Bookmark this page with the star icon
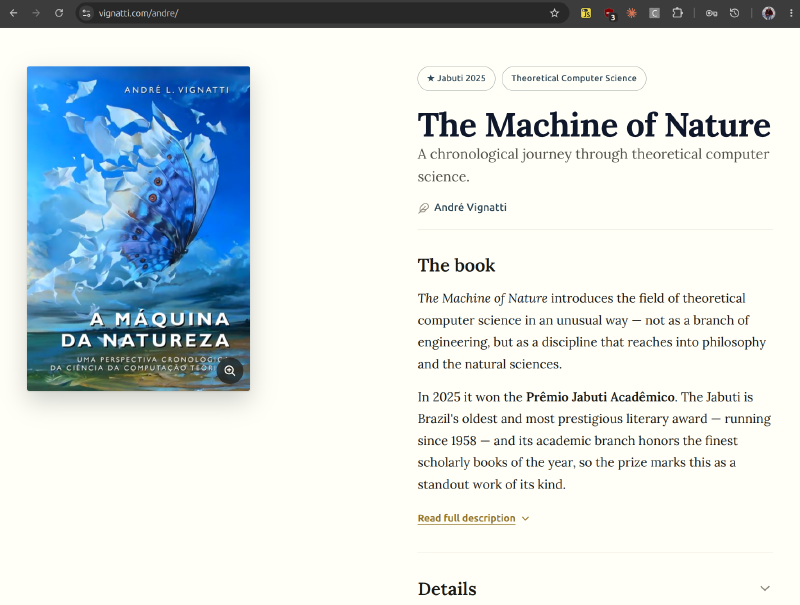The height and width of the screenshot is (605, 800). coord(555,13)
